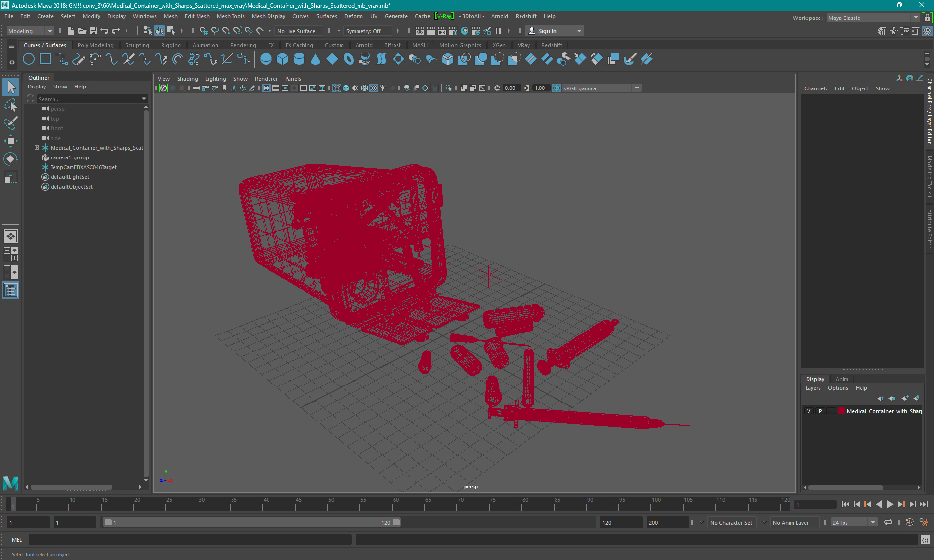The height and width of the screenshot is (560, 934).
Task: Toggle auto keyframe button
Action: [910, 523]
